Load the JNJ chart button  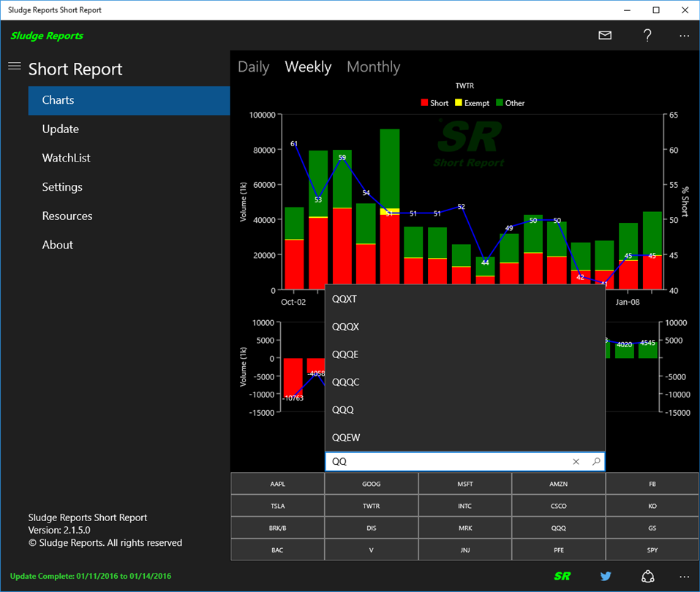click(x=464, y=550)
